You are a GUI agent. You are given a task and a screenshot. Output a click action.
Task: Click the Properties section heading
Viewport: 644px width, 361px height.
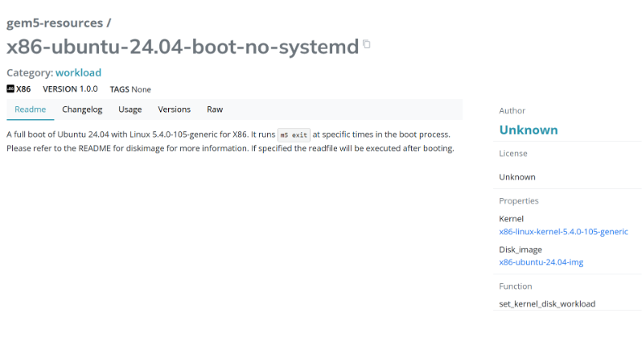pyautogui.click(x=519, y=200)
